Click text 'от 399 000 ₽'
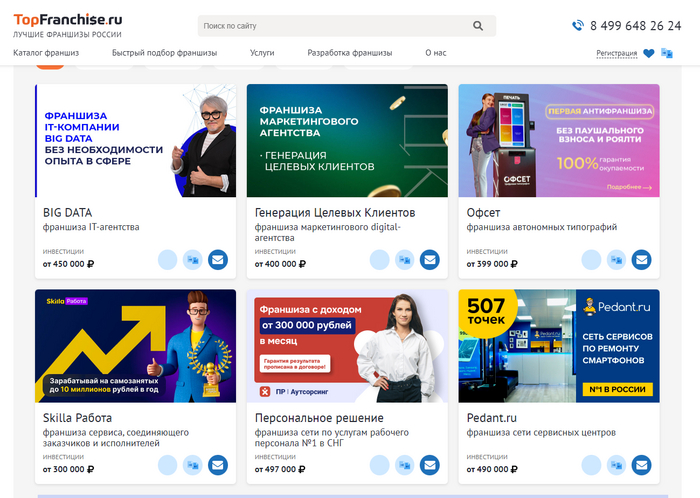The image size is (700, 498). click(x=492, y=264)
